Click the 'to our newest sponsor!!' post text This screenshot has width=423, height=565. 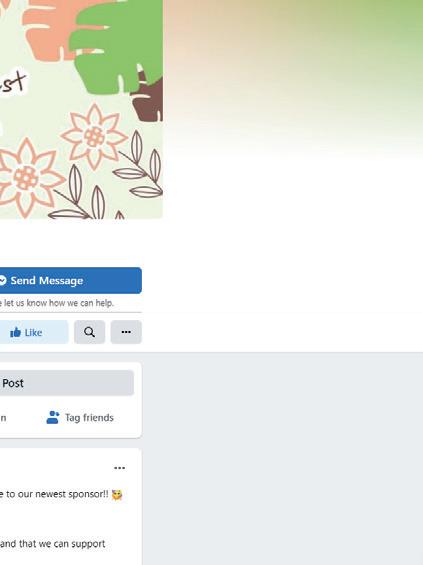(x=57, y=494)
